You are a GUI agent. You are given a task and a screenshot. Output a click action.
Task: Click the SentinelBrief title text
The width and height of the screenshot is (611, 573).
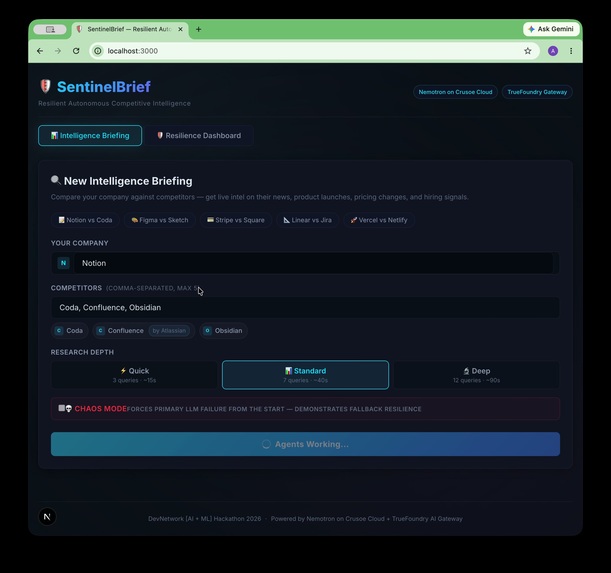[x=104, y=87]
